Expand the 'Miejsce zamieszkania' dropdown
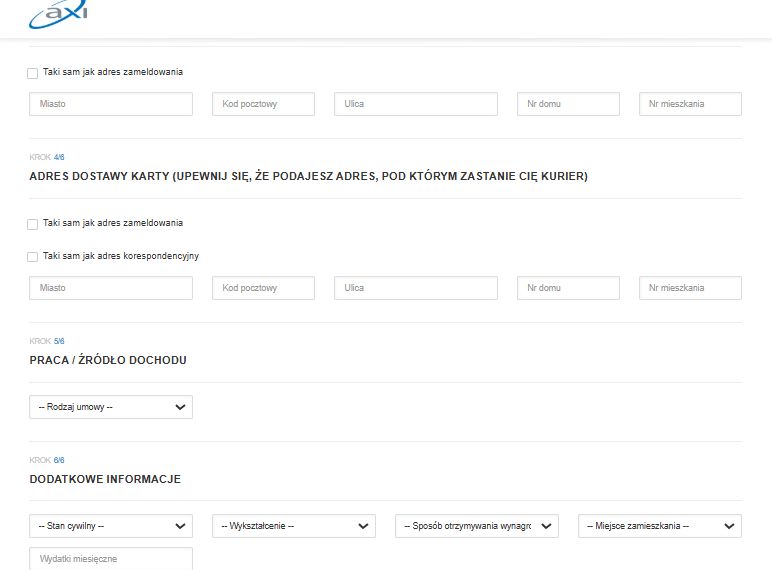Screen dimensions: 772x570 tap(659, 526)
